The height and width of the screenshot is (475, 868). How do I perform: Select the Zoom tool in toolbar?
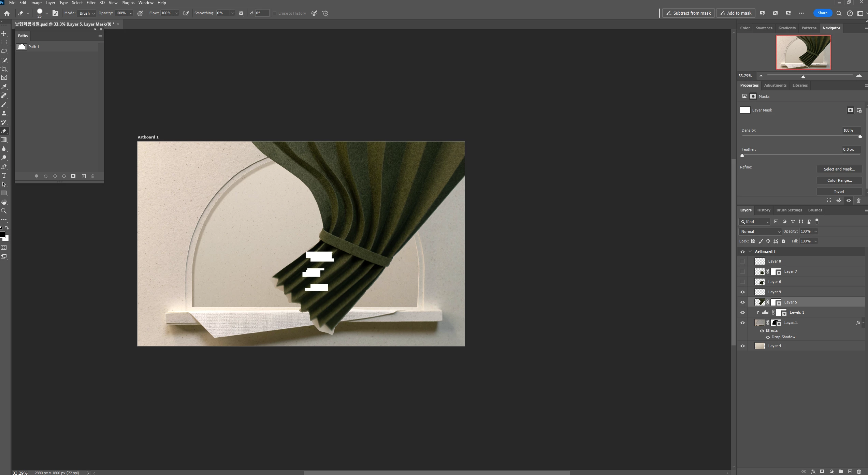click(x=4, y=211)
